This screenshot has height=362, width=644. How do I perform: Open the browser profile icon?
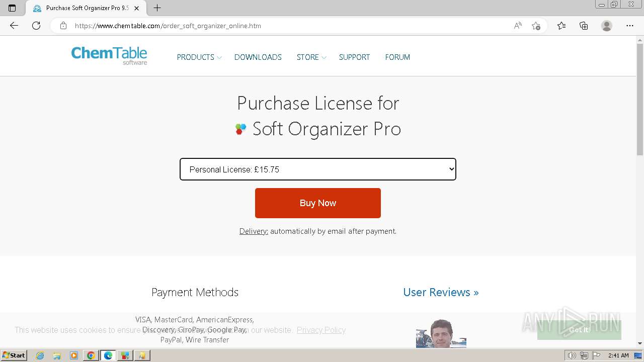607,26
